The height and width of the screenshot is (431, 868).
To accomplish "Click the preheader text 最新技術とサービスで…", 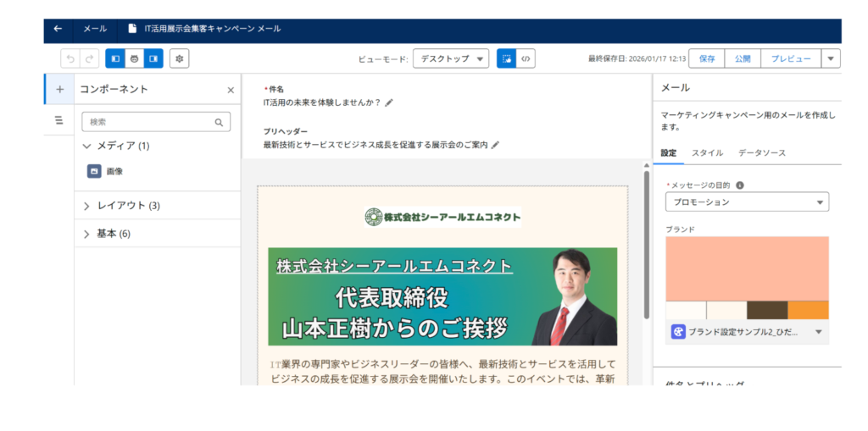I will [376, 145].
